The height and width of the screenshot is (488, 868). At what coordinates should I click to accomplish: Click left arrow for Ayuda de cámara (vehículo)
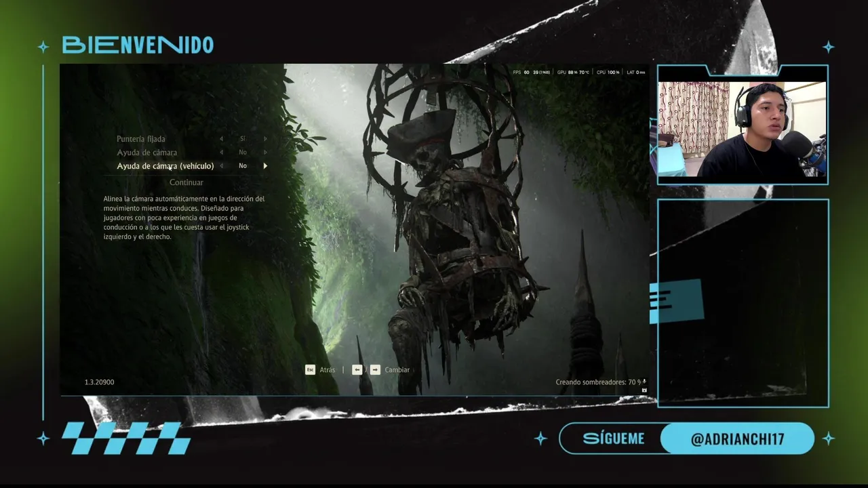pyautogui.click(x=221, y=166)
